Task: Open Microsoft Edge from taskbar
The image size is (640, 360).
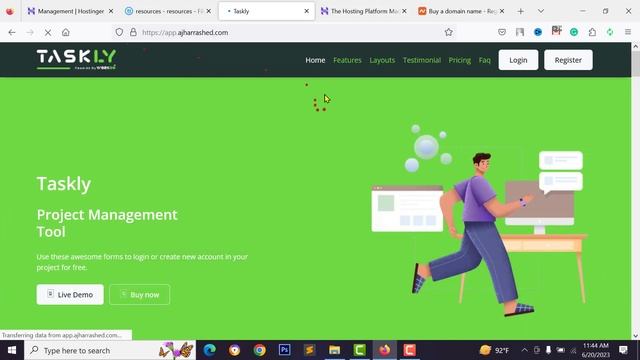Action: tap(209, 350)
